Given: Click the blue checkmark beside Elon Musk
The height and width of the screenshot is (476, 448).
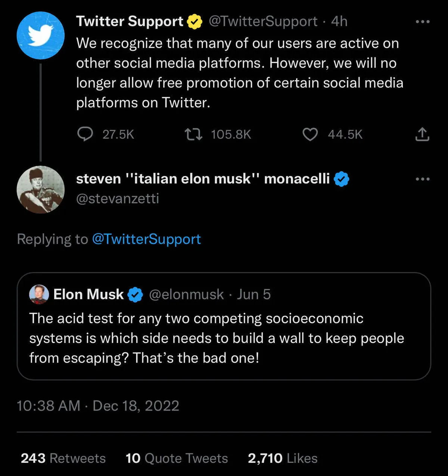Looking at the screenshot, I should pos(135,295).
